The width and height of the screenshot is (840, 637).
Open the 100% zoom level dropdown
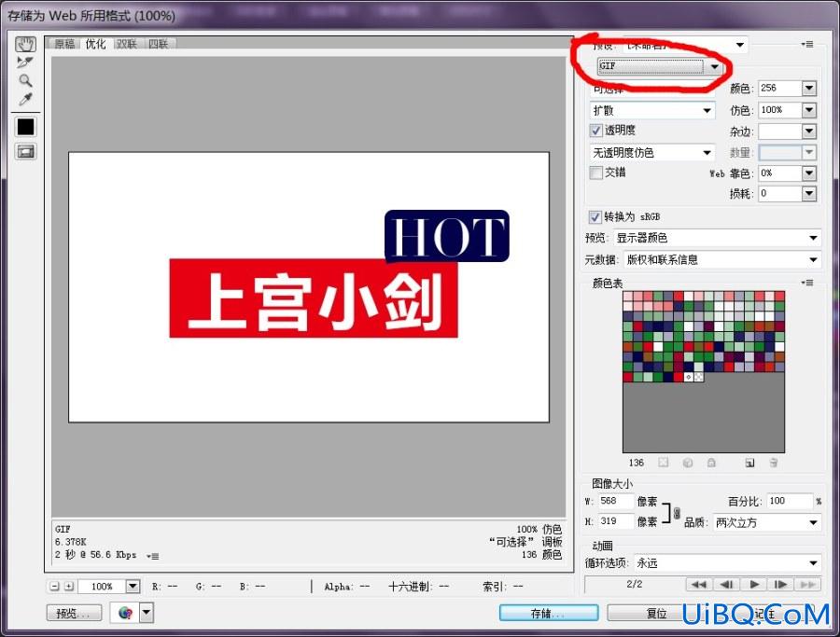click(133, 586)
